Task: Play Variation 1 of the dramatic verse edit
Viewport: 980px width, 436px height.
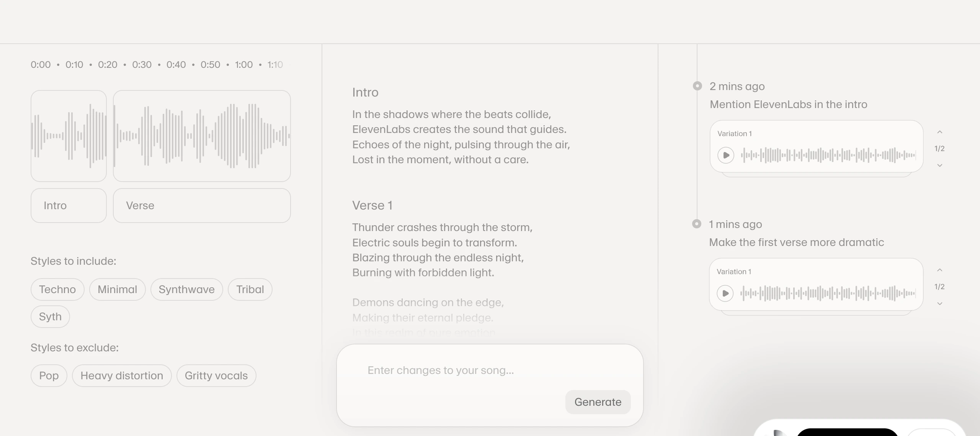Action: click(725, 293)
